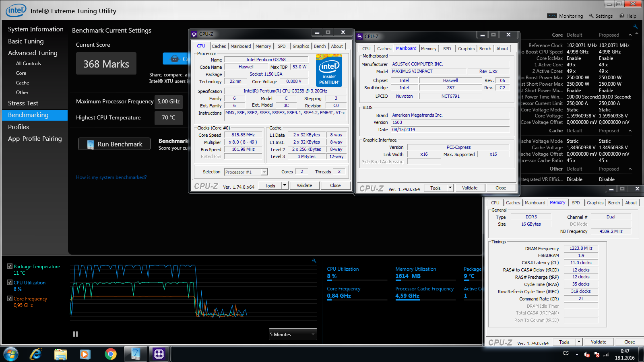Show hidden system tray icons

(577, 354)
